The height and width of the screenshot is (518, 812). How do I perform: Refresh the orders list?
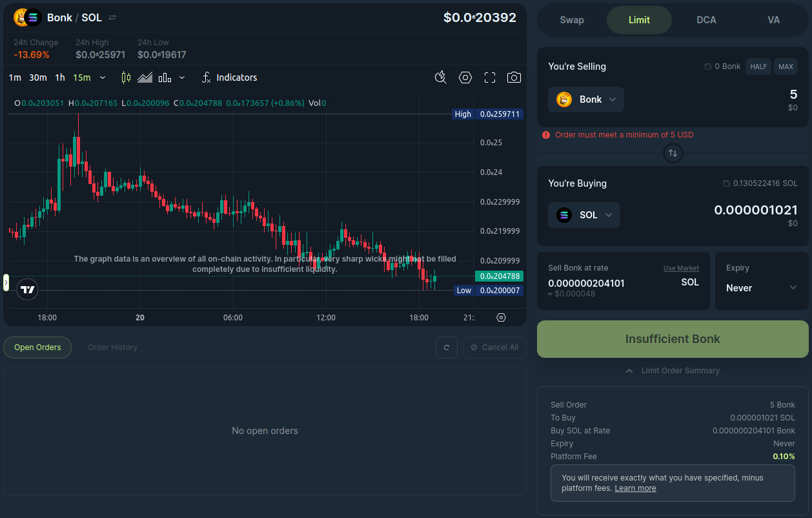point(447,347)
